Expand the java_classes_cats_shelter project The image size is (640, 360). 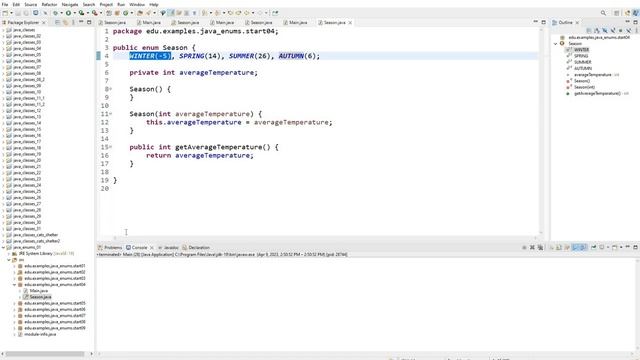click(3, 235)
